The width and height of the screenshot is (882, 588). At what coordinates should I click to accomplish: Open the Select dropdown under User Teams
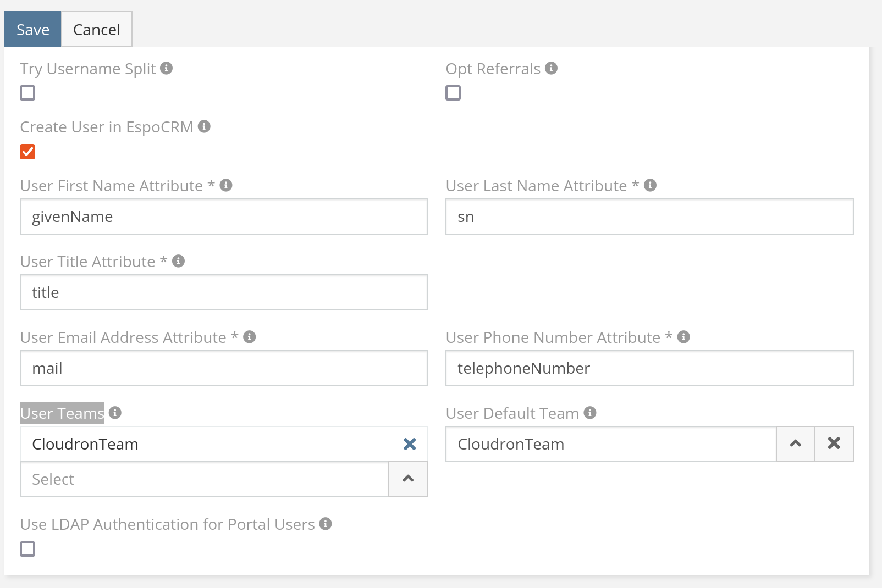coord(203,479)
